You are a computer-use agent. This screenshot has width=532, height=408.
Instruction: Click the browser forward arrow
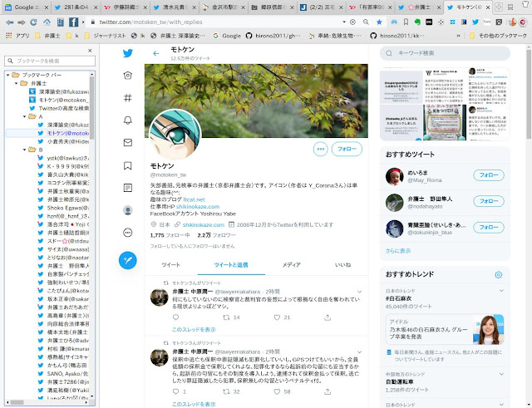22,22
